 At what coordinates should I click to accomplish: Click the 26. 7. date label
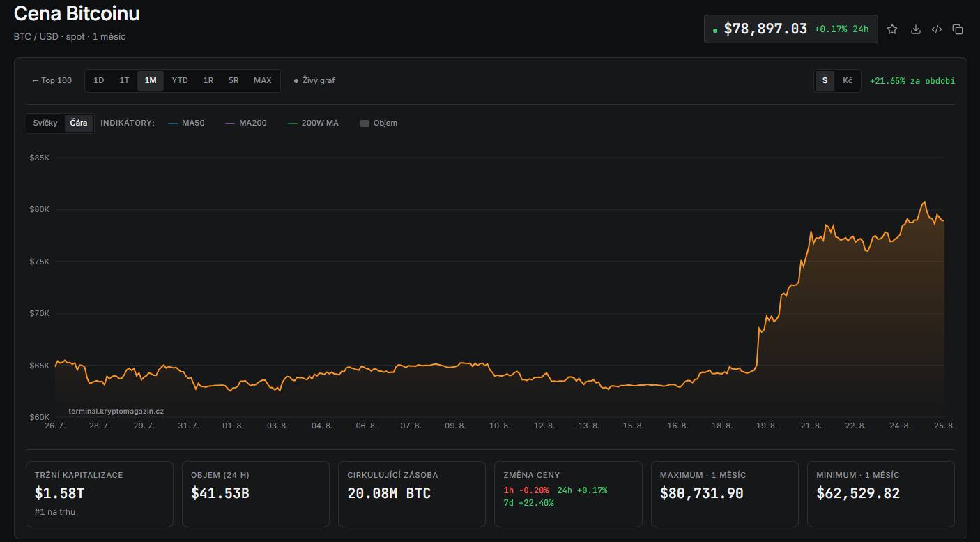pyautogui.click(x=55, y=426)
